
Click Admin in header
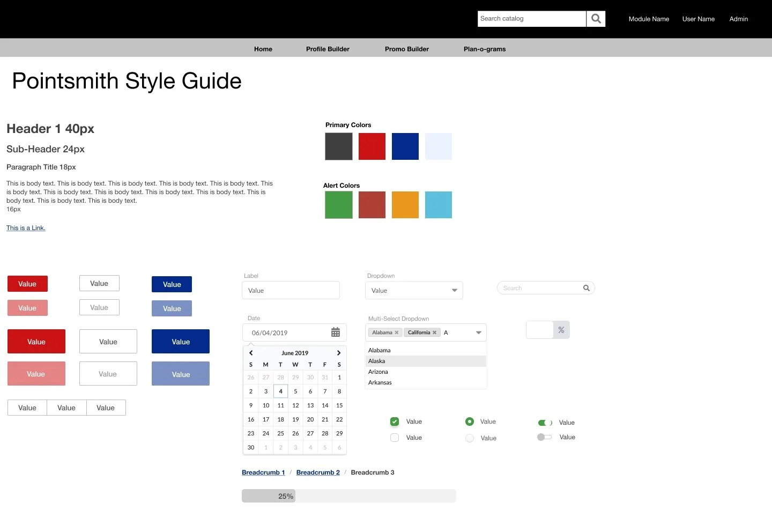[739, 19]
